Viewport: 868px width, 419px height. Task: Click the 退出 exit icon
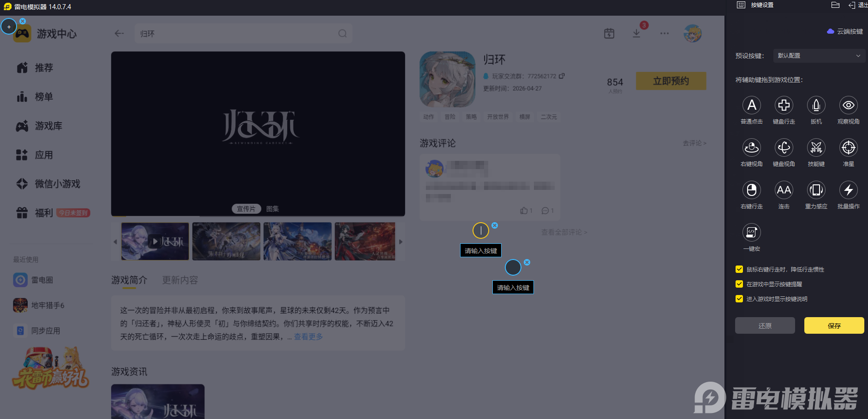click(852, 5)
